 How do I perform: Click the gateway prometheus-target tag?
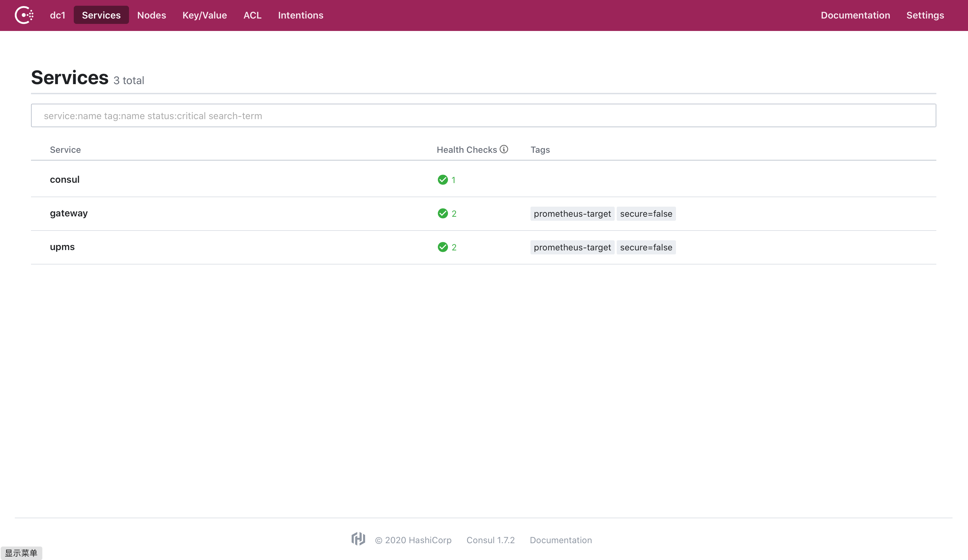click(x=572, y=214)
